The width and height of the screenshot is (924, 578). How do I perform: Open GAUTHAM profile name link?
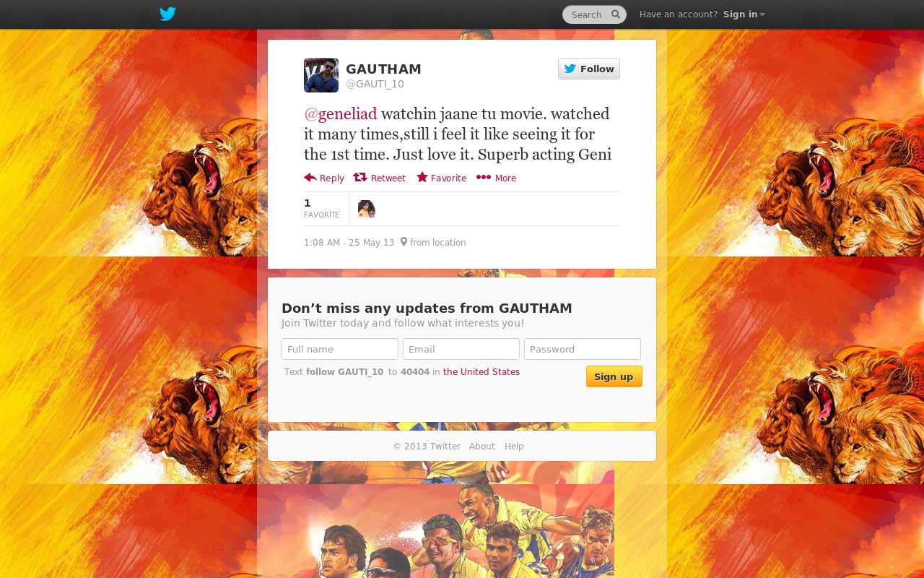[383, 69]
